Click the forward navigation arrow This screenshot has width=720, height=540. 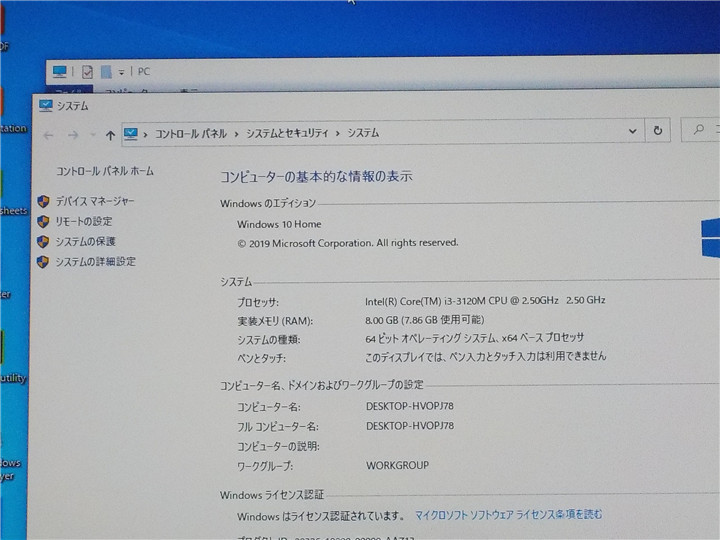(x=73, y=135)
